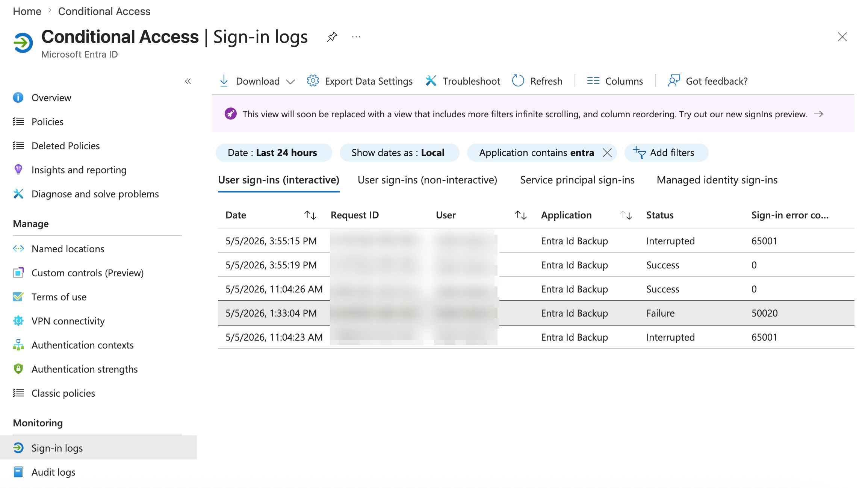Viewport: 868px width, 488px height.
Task: Click Diagnose and solve problems icon
Action: tap(18, 194)
